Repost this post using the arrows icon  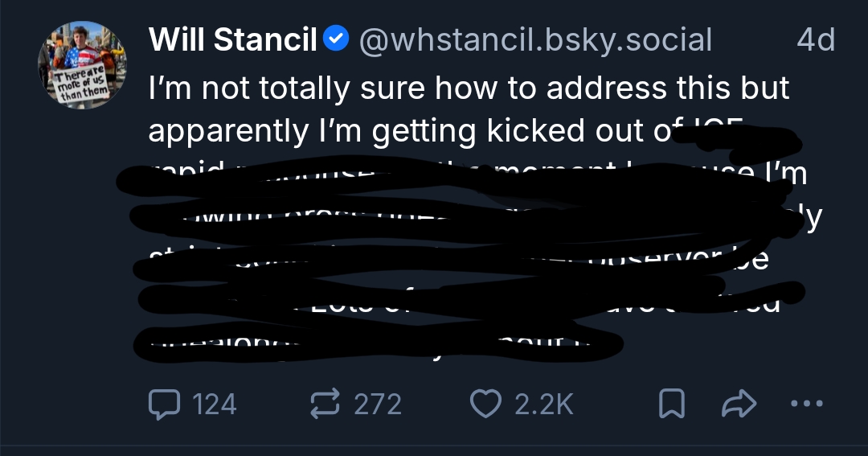tap(324, 404)
